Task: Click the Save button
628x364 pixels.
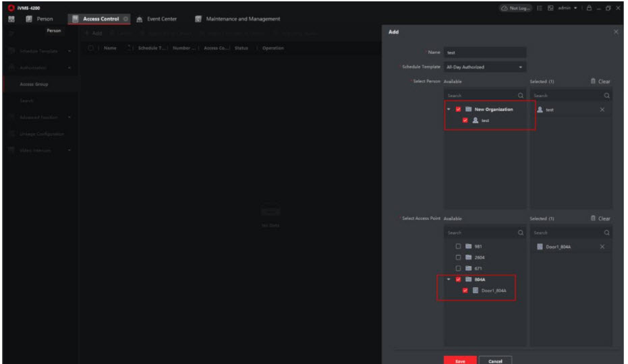Action: click(x=460, y=361)
